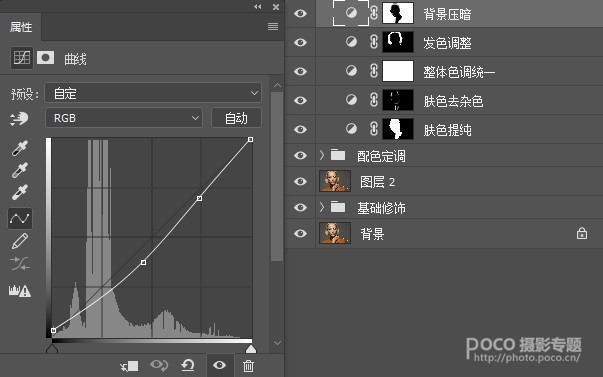
Task: Select layer name 肤色去杂色
Action: point(453,101)
